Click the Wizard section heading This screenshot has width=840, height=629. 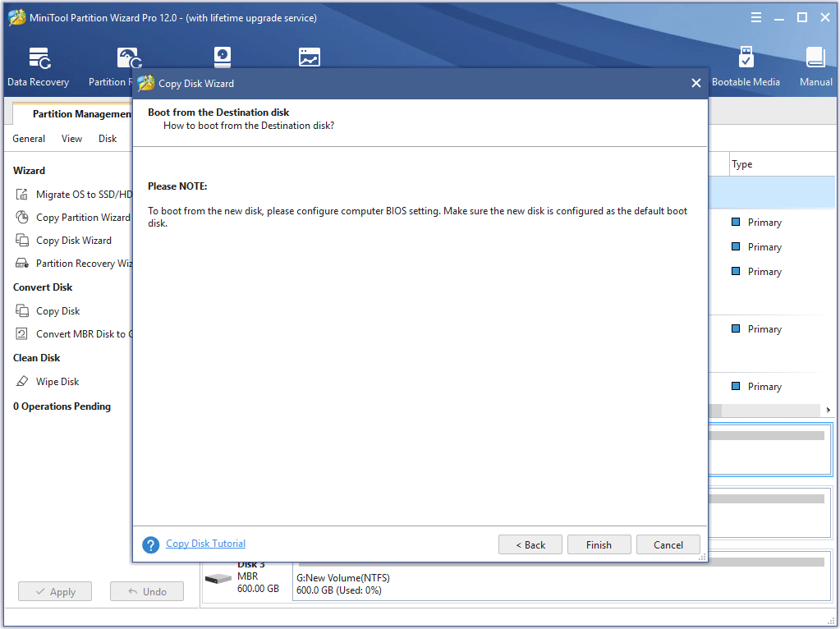[x=29, y=170]
